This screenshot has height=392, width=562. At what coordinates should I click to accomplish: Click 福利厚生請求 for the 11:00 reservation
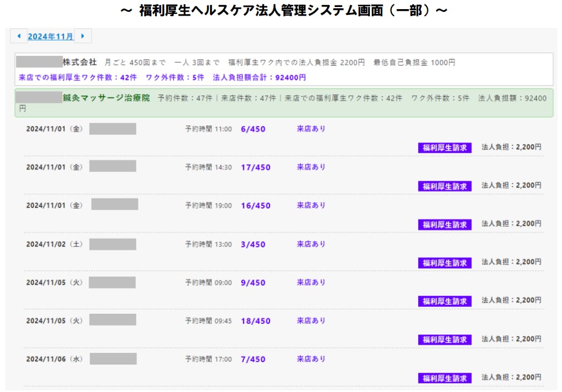click(x=444, y=147)
